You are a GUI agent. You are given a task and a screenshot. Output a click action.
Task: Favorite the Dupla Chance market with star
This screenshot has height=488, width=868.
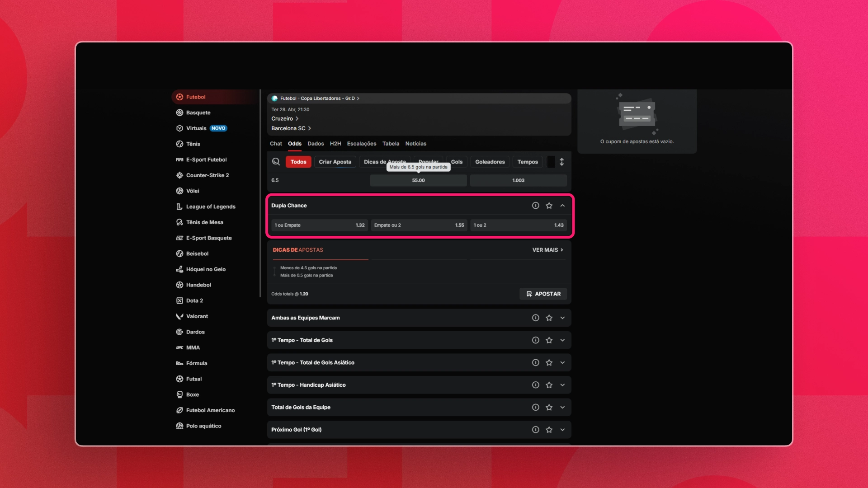tap(549, 206)
